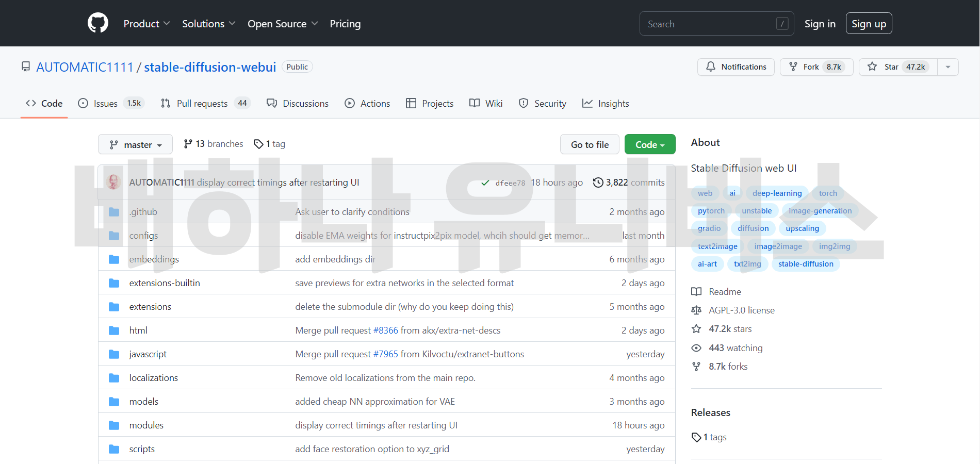The width and height of the screenshot is (980, 464).
Task: Switch to the Issues tab
Action: coord(111,104)
